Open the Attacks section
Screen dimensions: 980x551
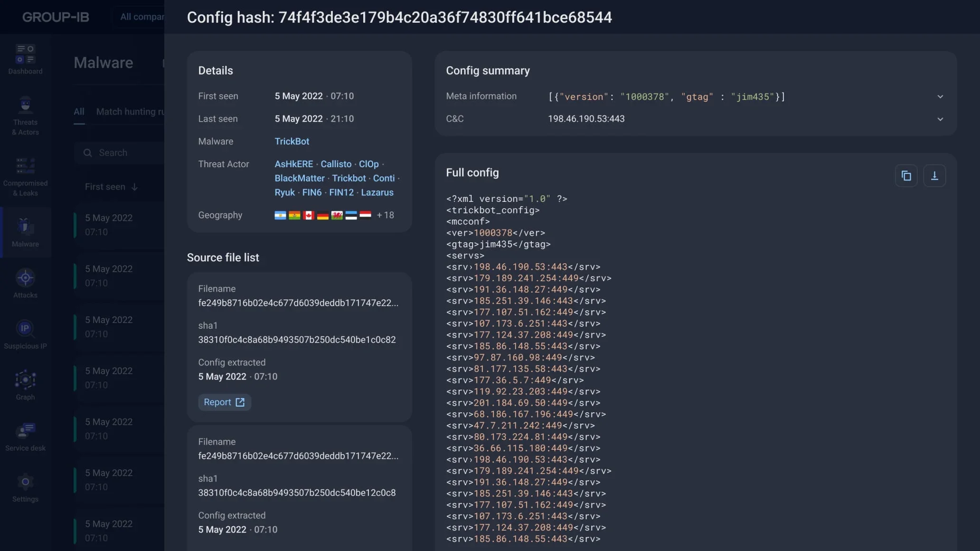[25, 283]
